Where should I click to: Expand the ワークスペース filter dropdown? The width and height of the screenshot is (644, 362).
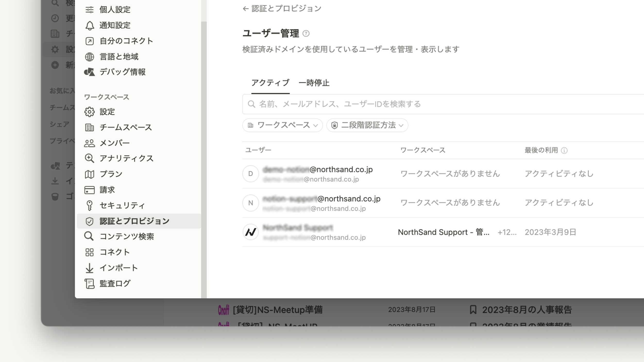pyautogui.click(x=282, y=125)
